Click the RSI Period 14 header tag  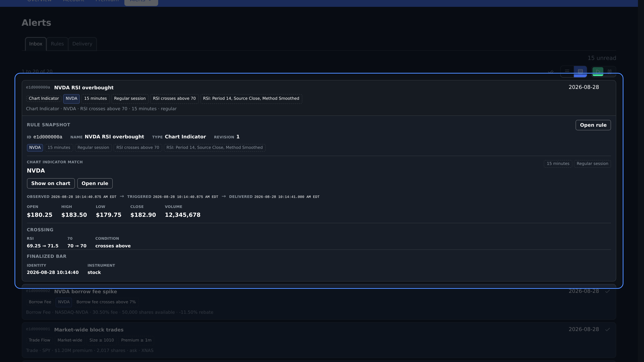251,99
